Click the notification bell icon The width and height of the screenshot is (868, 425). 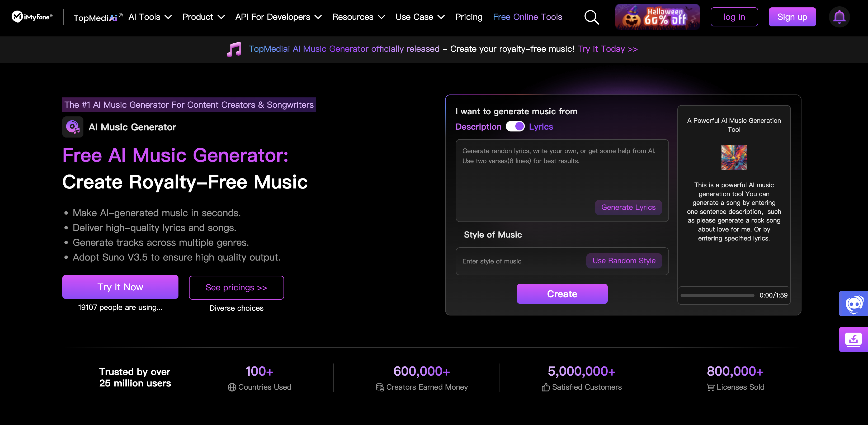coord(839,17)
